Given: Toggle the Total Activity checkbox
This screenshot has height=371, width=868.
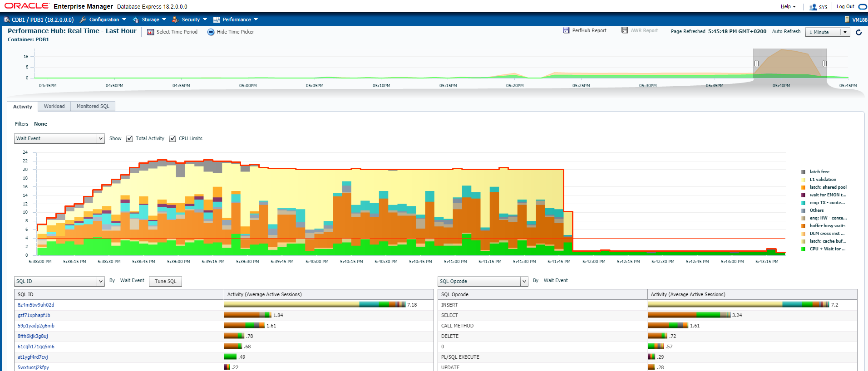Looking at the screenshot, I should pyautogui.click(x=129, y=138).
